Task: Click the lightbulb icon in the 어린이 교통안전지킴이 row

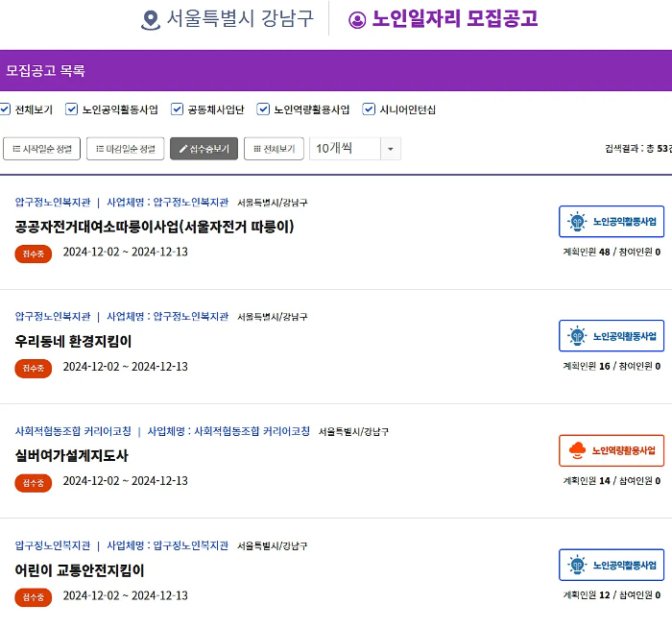Action: click(x=577, y=565)
